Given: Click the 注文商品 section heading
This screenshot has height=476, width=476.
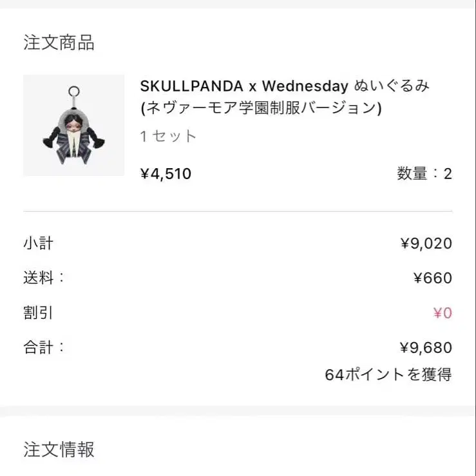Looking at the screenshot, I should (x=59, y=43).
